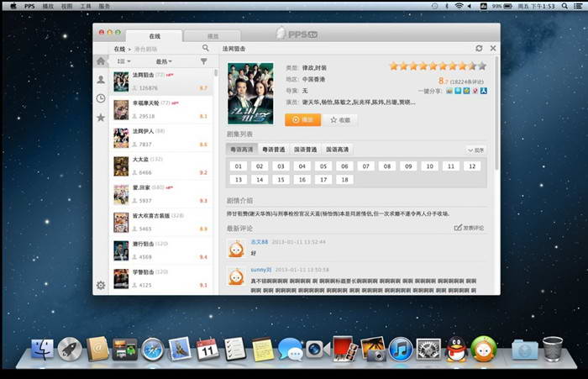Click the 收藏 favorite button

tap(340, 120)
